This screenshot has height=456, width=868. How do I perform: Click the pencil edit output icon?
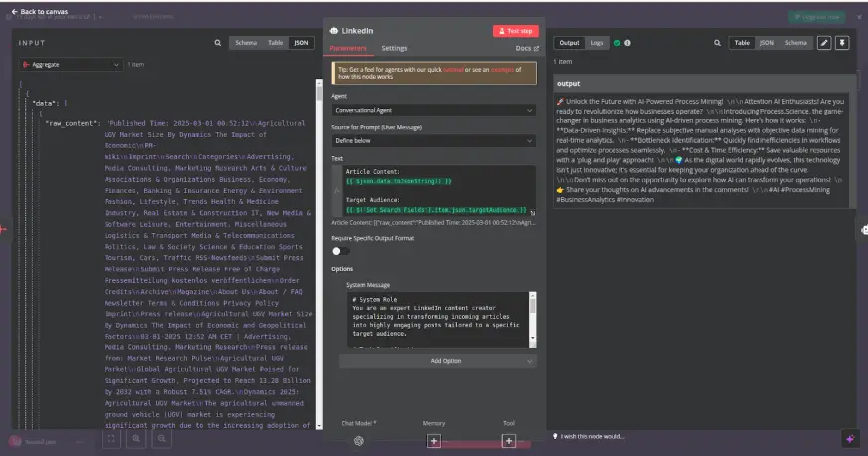824,43
